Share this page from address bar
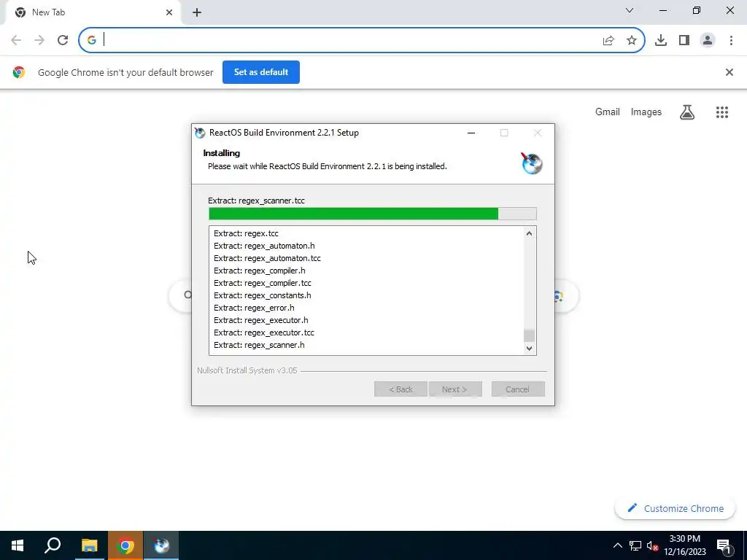 point(608,41)
